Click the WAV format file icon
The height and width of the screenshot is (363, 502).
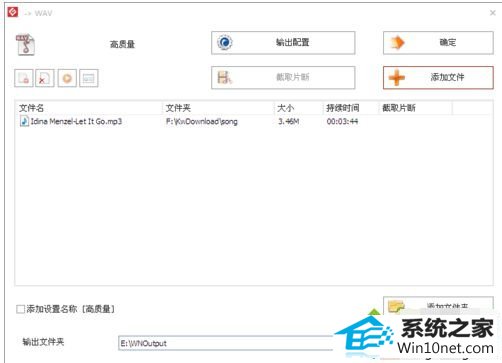coord(25,44)
